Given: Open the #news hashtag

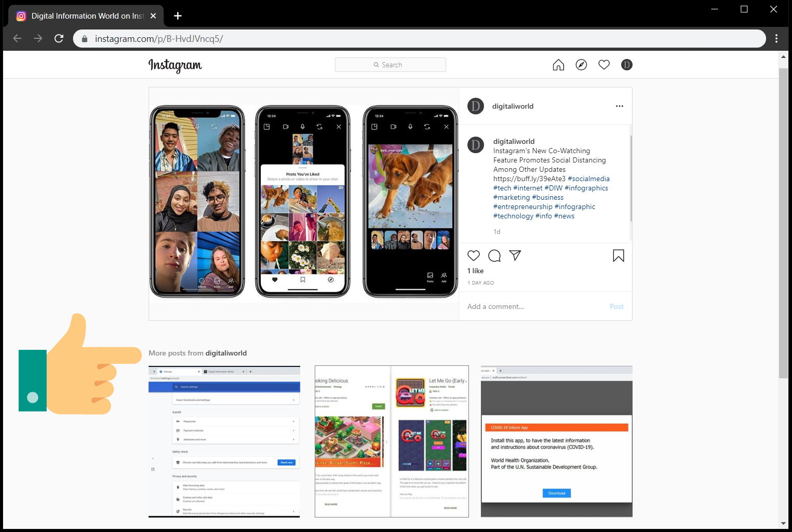Looking at the screenshot, I should pos(564,216).
